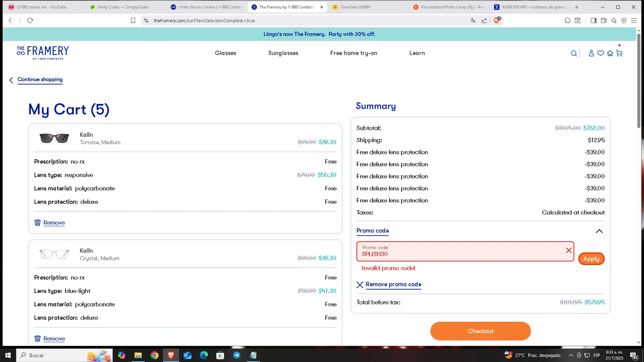Click the Promo code heading link

(373, 231)
